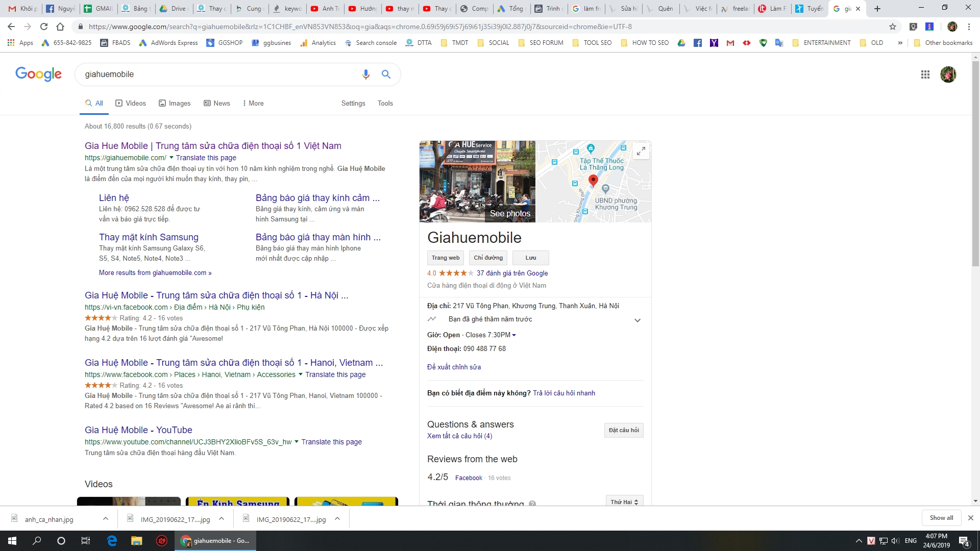View the shop photos thumbnail
980x551 pixels.
pyautogui.click(x=477, y=182)
